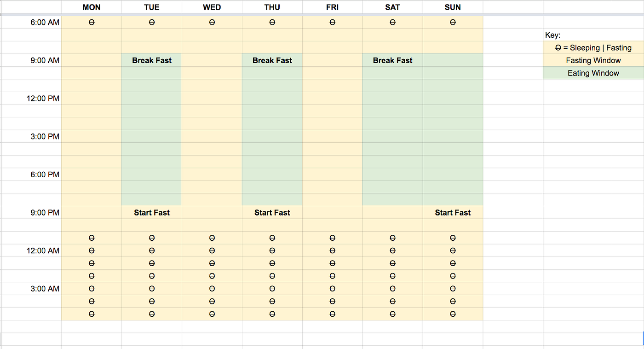644x349 pixels.
Task: Click the Tuesday Break Fast cell
Action: point(152,60)
